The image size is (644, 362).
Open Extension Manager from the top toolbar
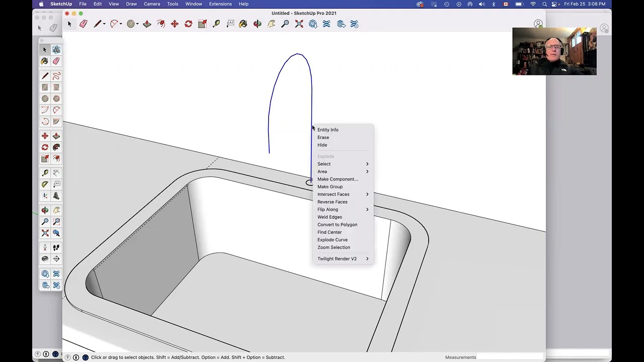354,24
